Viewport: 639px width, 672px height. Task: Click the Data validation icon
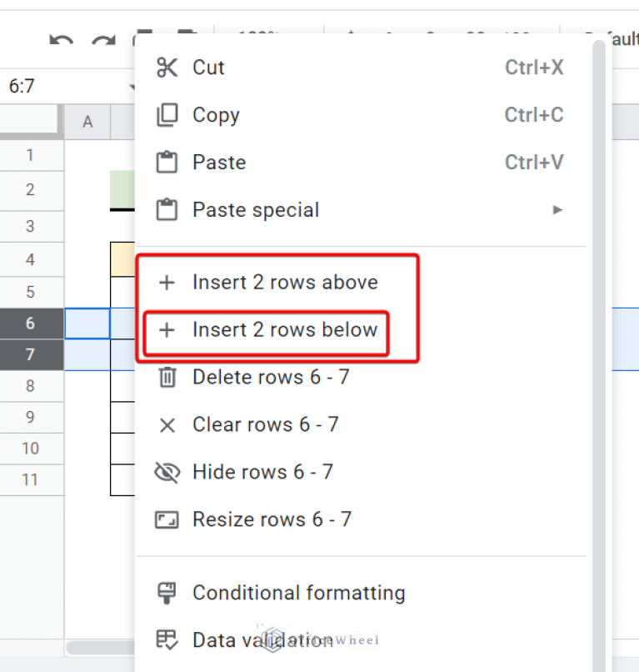coord(167,640)
